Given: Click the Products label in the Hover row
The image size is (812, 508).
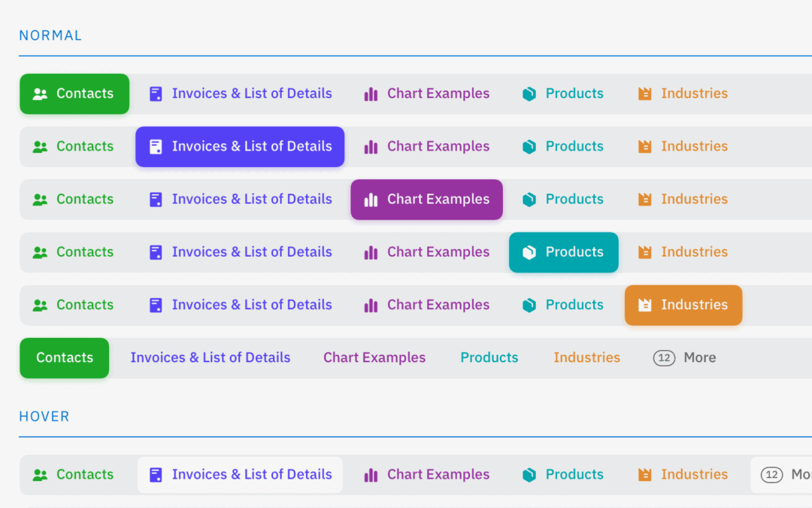Looking at the screenshot, I should (x=574, y=475).
